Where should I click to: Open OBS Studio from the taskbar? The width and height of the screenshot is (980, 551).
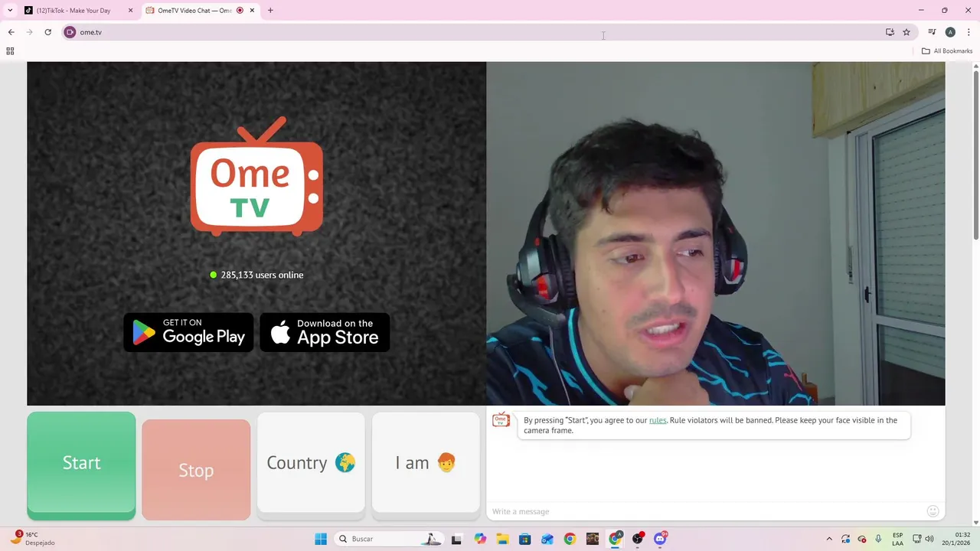click(x=638, y=539)
